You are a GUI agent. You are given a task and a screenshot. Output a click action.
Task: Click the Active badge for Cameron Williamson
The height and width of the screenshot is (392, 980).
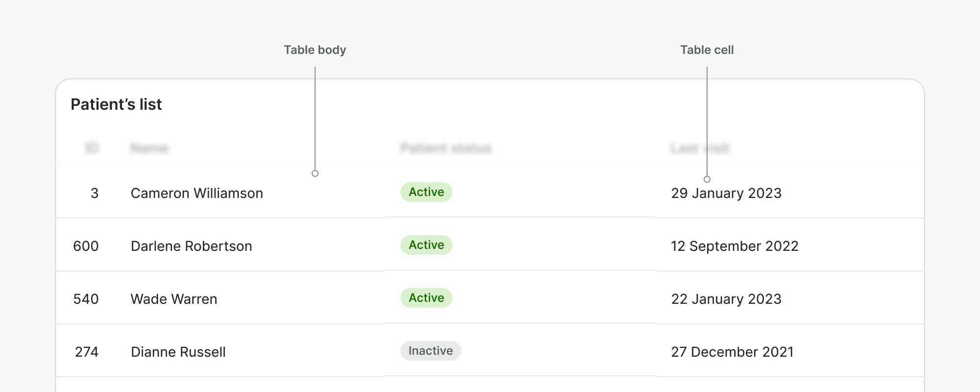click(426, 192)
